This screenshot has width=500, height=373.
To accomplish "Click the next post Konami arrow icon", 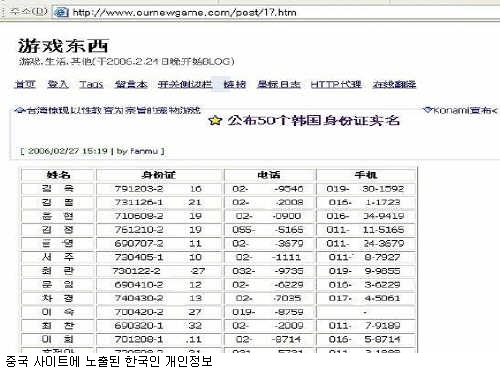I will tap(427, 109).
